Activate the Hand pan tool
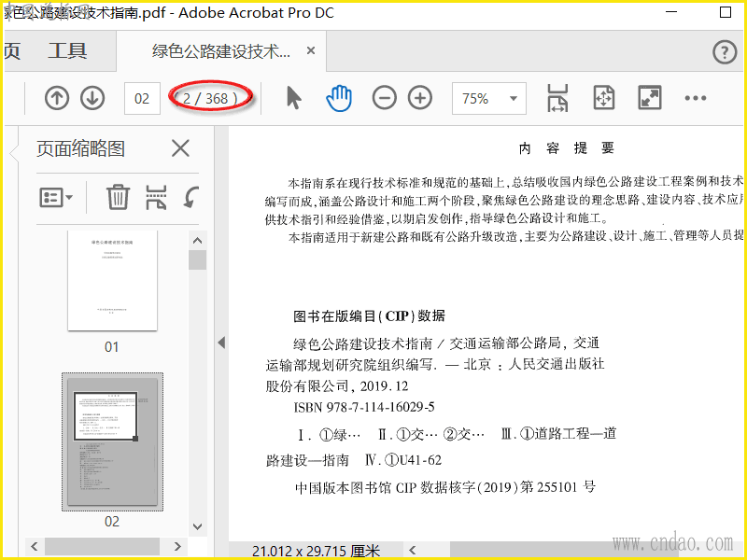747x560 pixels. pos(339,98)
